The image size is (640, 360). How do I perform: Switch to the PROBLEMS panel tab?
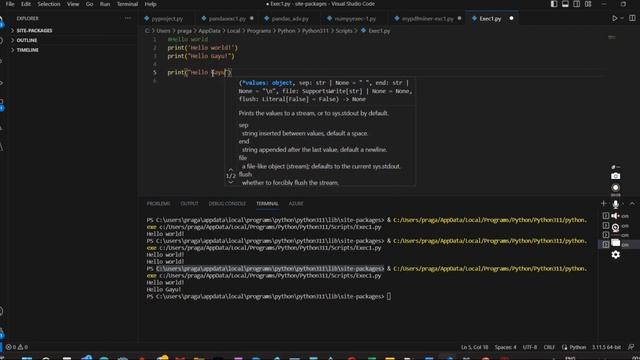click(x=158, y=204)
